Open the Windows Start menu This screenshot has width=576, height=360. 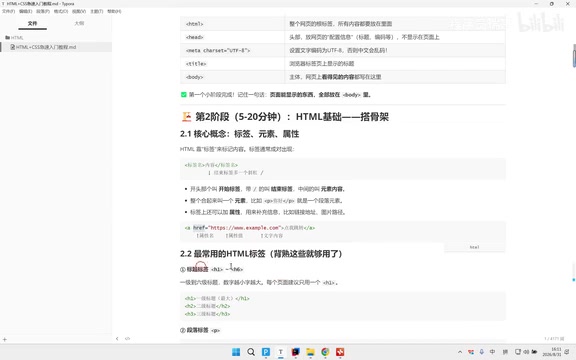[x=236, y=352]
